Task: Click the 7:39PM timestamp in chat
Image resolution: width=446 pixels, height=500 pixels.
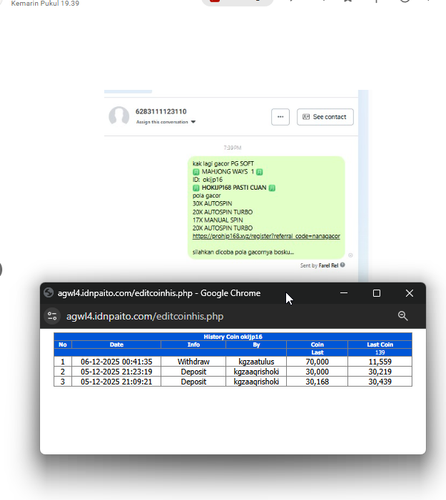Action: tap(232, 148)
